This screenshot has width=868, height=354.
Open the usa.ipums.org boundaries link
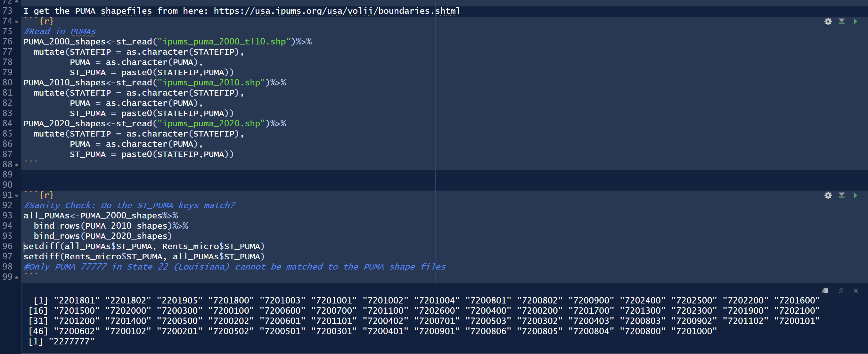click(x=337, y=11)
